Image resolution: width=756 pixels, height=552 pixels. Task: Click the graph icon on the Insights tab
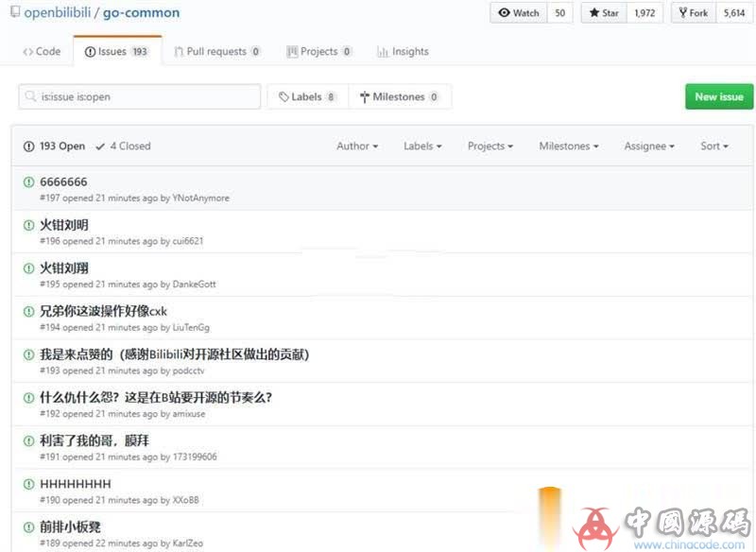click(x=382, y=51)
